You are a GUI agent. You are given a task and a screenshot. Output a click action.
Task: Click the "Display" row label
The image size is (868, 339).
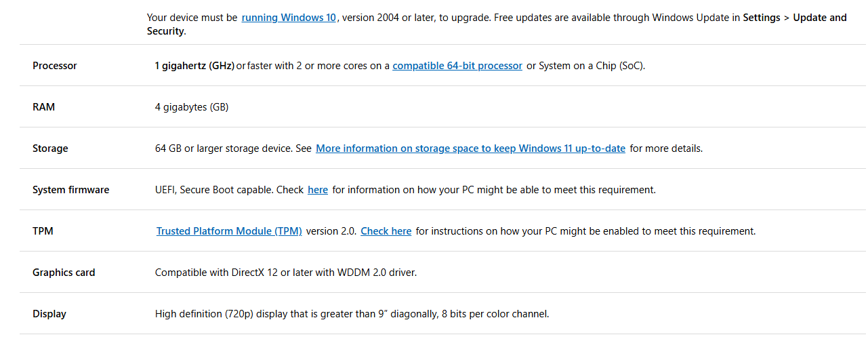[x=49, y=314]
